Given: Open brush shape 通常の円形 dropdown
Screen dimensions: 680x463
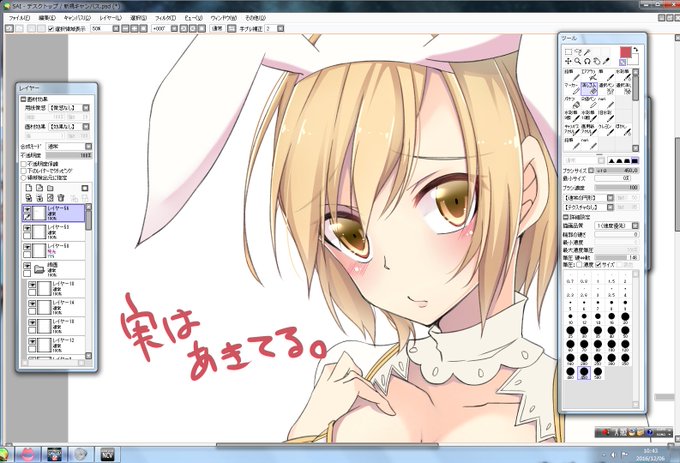Looking at the screenshot, I should [x=610, y=198].
